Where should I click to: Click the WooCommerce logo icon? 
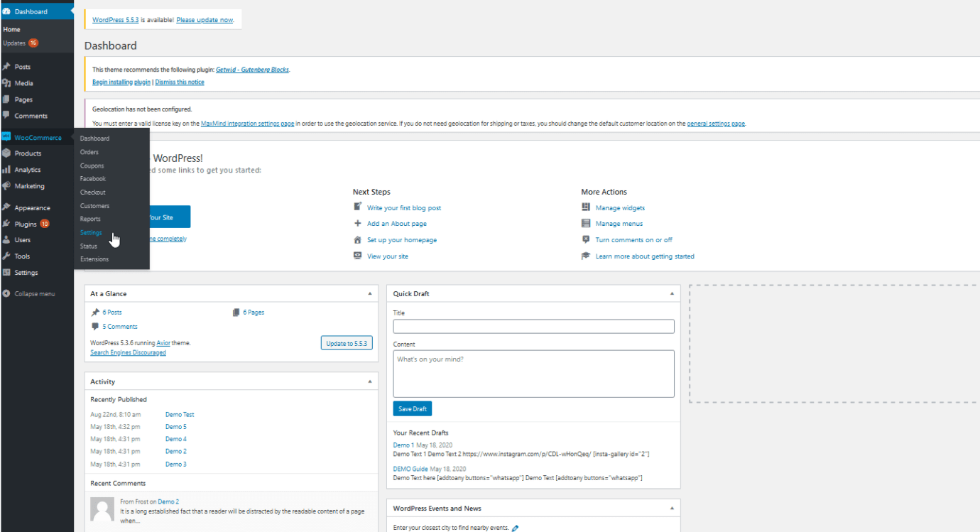coord(6,137)
